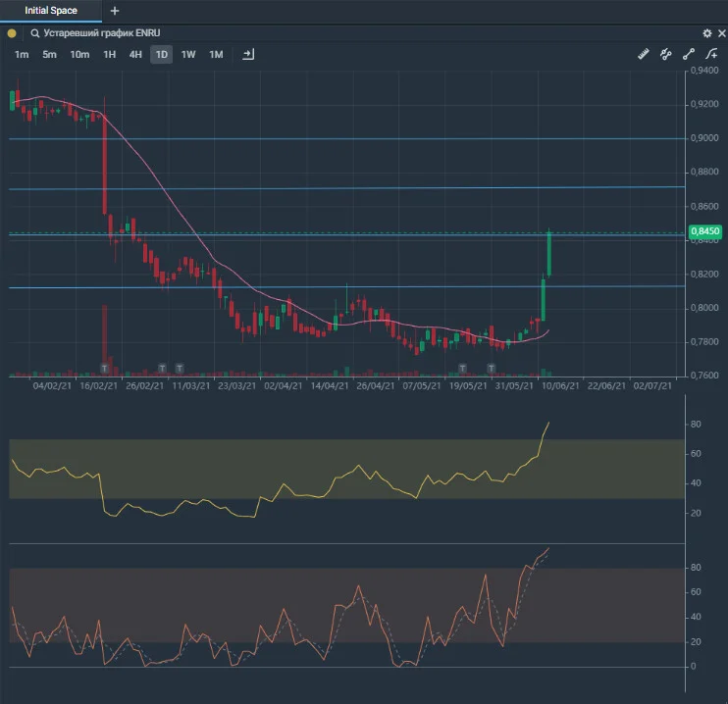Click the 0,8450 current price label
The width and height of the screenshot is (728, 704).
click(x=705, y=231)
